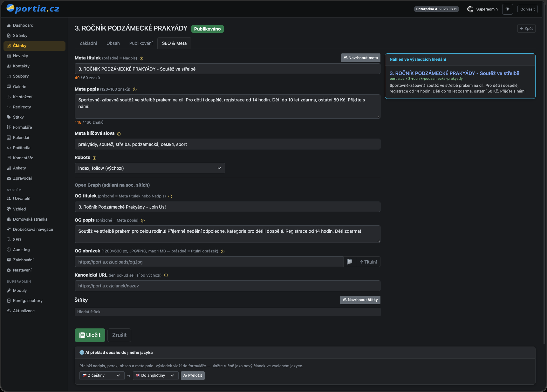Click the portia.cz logo
Image resolution: width=547 pixels, height=392 pixels.
[x=33, y=9]
